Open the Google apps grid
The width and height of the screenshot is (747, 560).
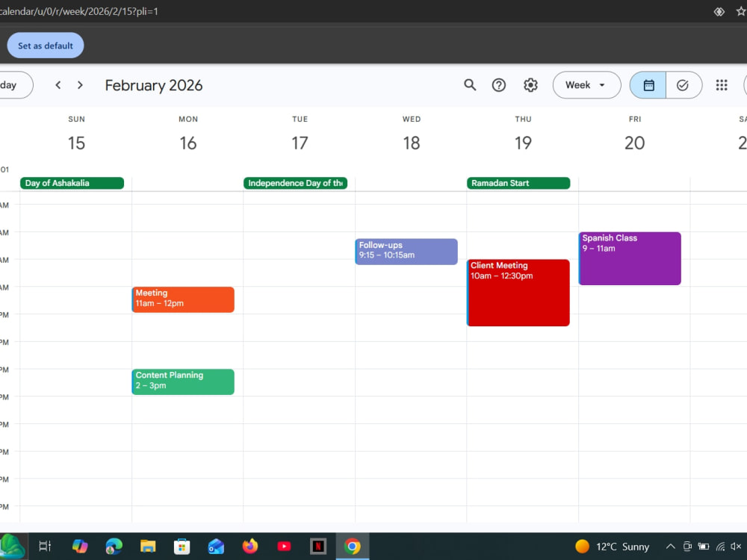[x=722, y=85]
